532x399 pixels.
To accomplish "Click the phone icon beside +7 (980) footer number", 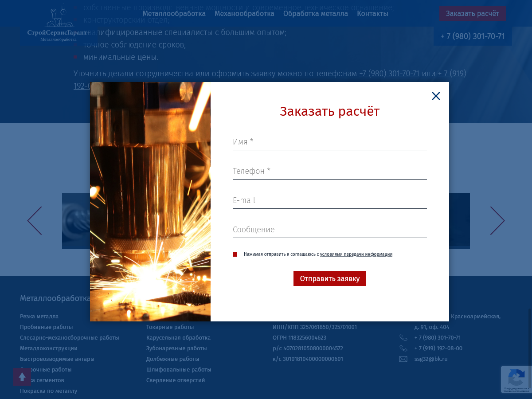I will coord(403,338).
